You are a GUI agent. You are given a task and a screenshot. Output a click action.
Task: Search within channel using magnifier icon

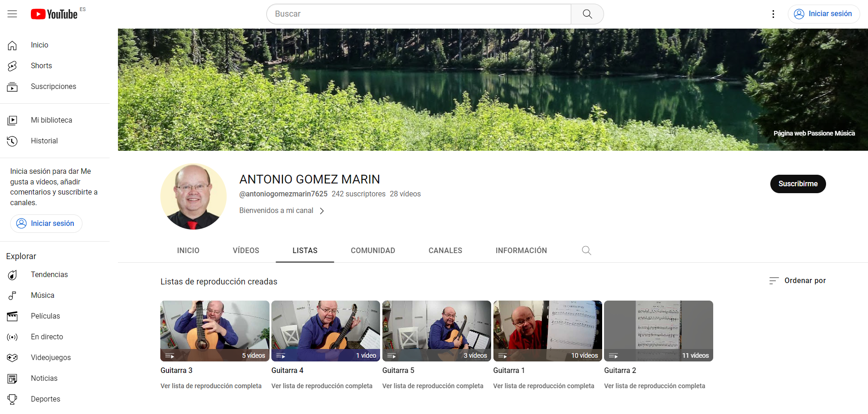(x=586, y=250)
